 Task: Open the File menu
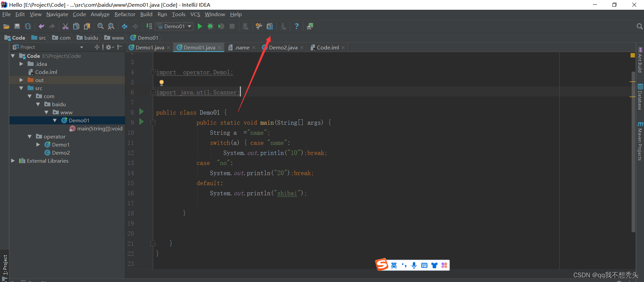(6, 14)
